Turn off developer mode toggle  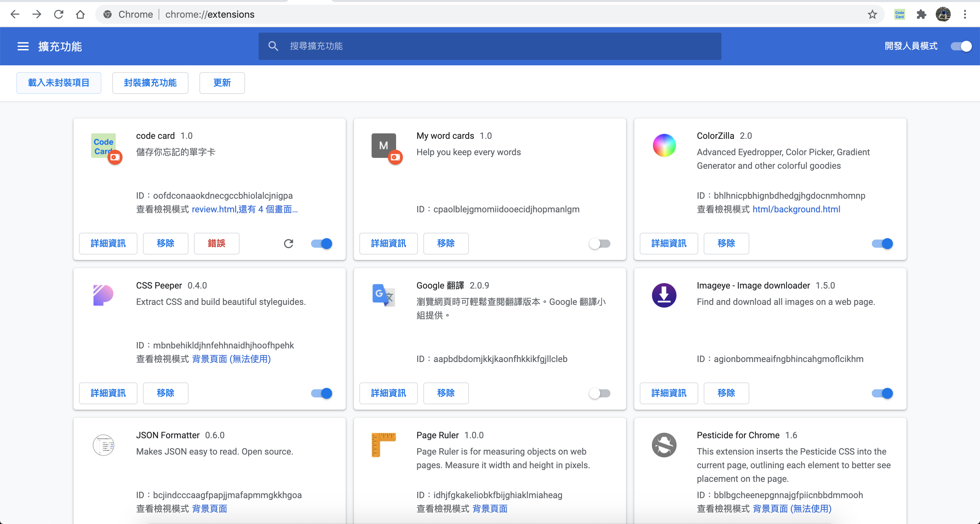tap(961, 46)
